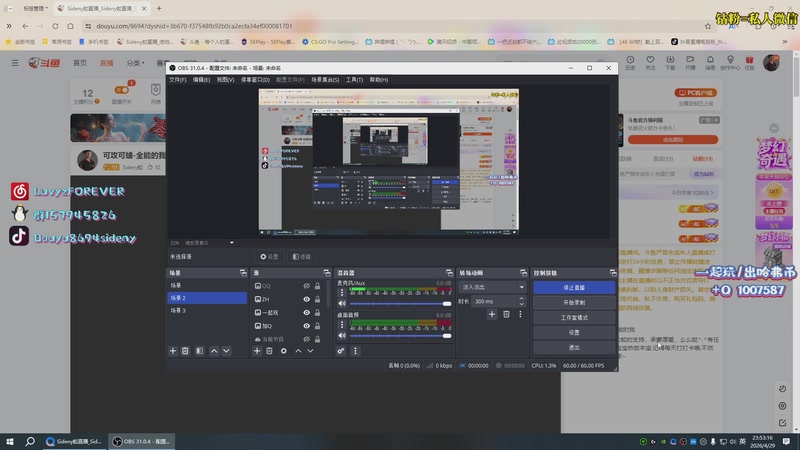This screenshot has height=450, width=800.
Task: Remove the transition using the trash icon
Action: [506, 314]
